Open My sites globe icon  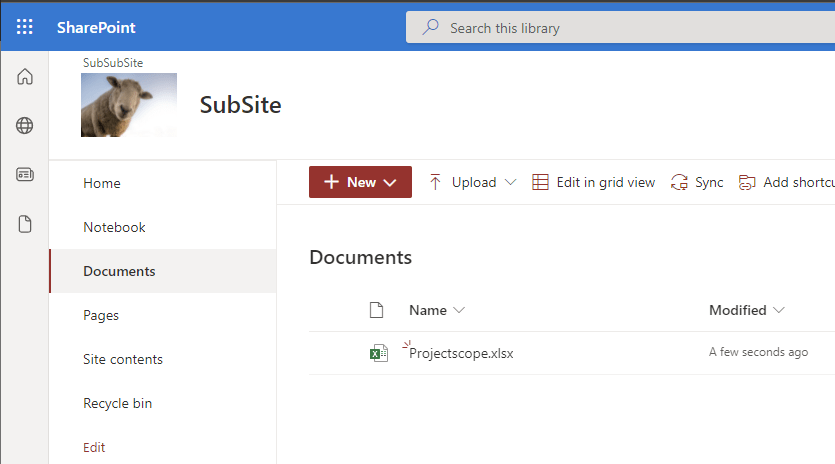(25, 126)
